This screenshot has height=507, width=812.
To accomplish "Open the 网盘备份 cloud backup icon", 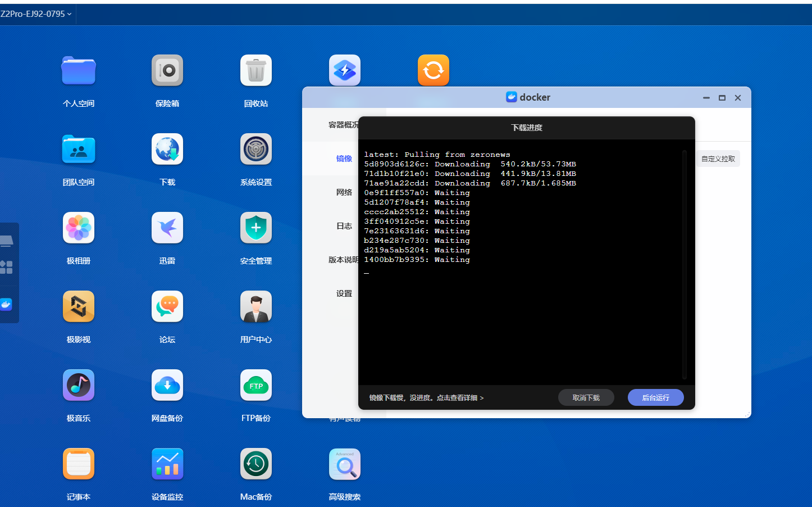I will 167,385.
